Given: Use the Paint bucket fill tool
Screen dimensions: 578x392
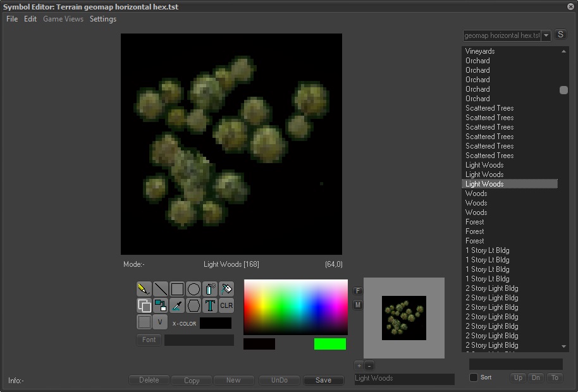Looking at the screenshot, I should pos(226,290).
